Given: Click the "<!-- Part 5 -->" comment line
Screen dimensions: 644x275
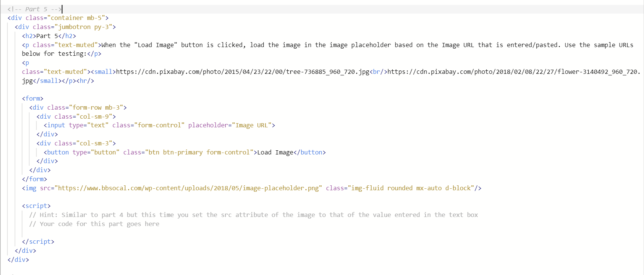Looking at the screenshot, I should coord(35,9).
